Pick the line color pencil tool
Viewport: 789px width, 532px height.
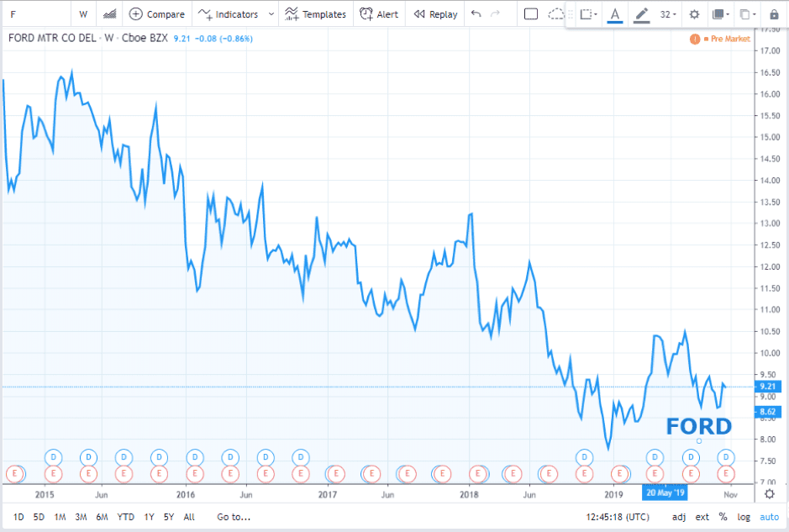coord(641,14)
